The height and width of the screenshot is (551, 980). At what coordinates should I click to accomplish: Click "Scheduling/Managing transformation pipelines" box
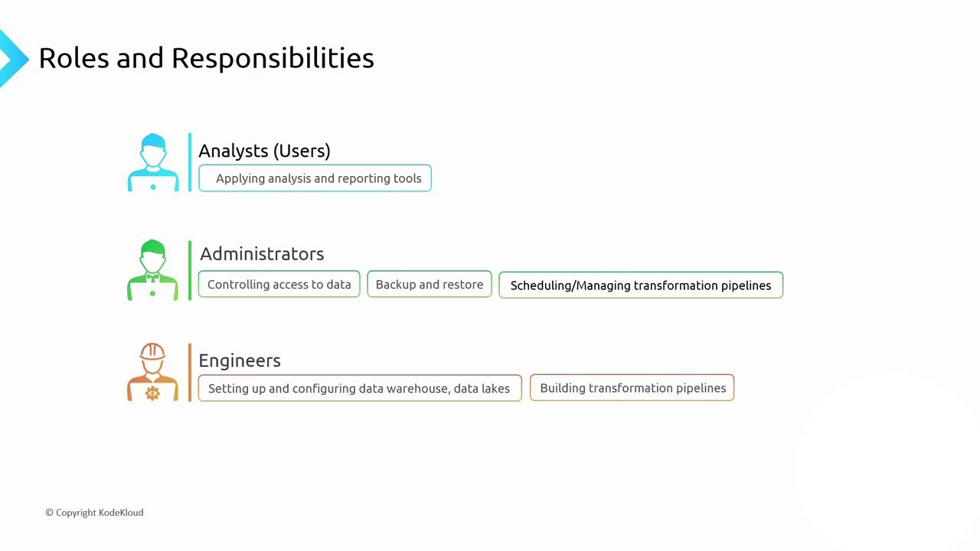tap(641, 285)
